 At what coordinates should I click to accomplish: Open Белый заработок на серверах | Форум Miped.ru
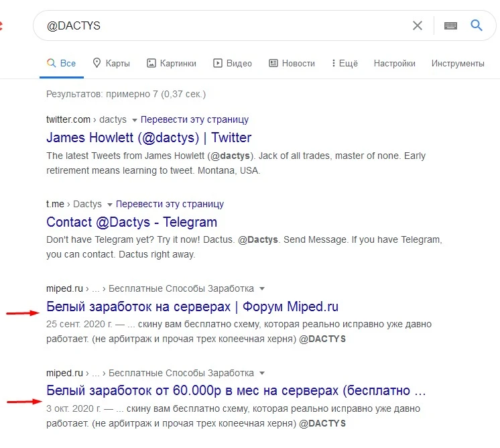192,306
